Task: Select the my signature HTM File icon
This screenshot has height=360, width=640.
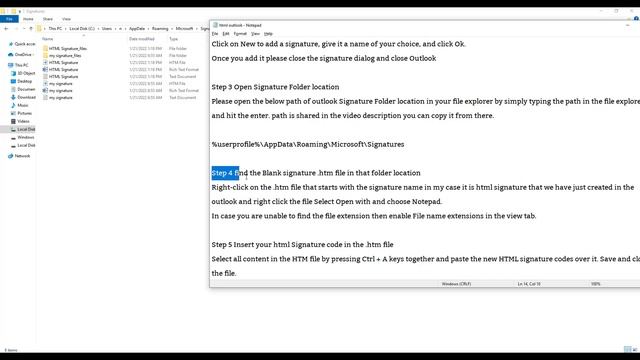Action: [x=45, y=83]
